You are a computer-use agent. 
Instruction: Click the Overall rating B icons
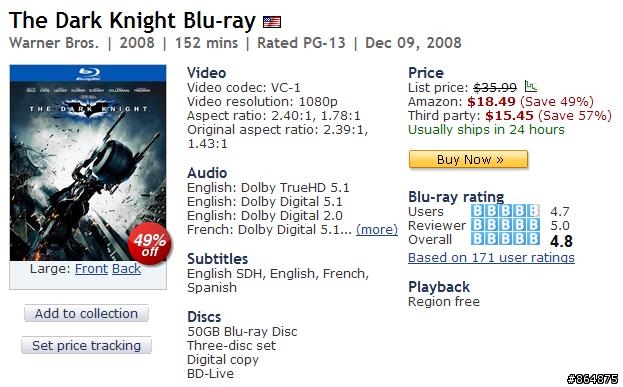(505, 239)
